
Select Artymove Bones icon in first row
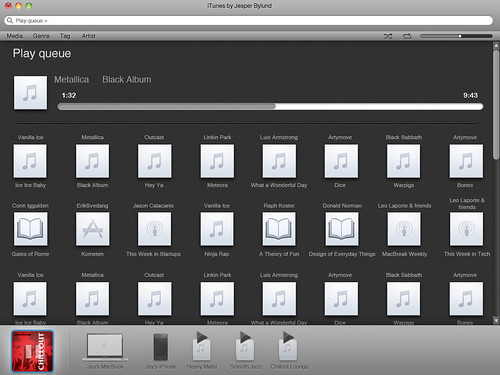(466, 161)
